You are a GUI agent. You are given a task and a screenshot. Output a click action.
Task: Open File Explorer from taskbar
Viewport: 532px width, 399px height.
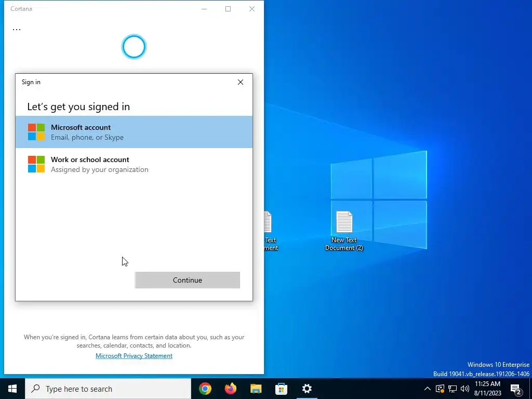pyautogui.click(x=256, y=389)
